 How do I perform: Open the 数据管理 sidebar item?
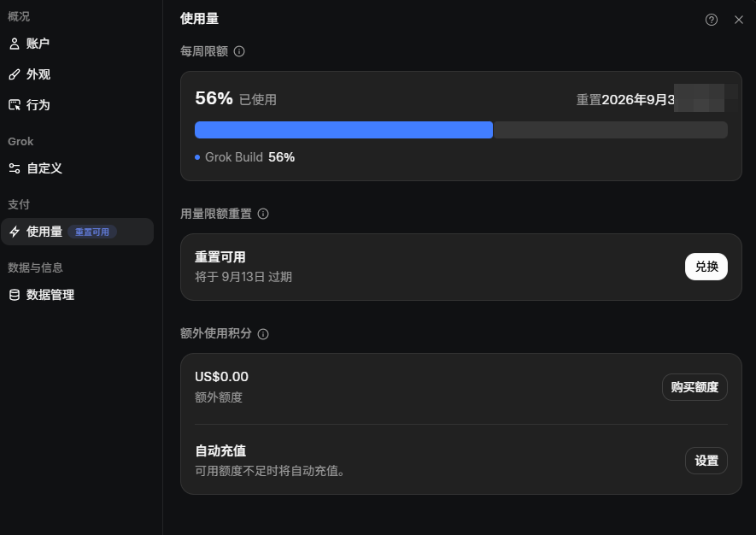click(x=77, y=295)
